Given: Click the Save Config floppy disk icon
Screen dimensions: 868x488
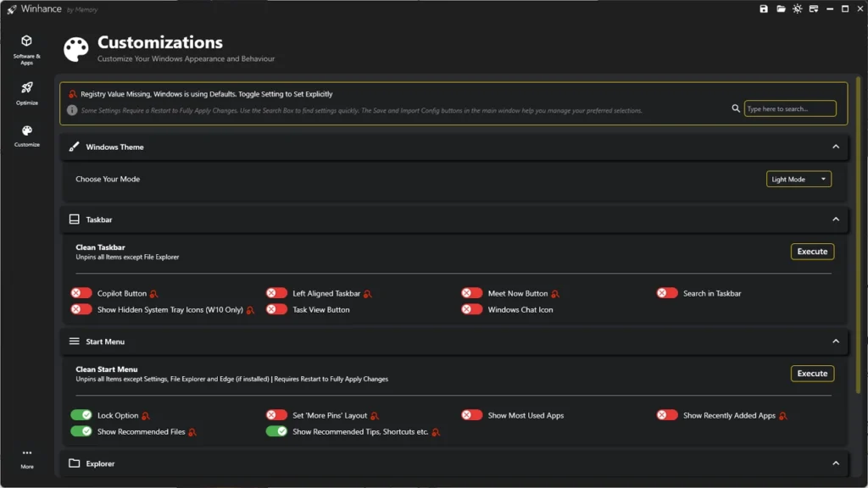Looking at the screenshot, I should tap(764, 9).
